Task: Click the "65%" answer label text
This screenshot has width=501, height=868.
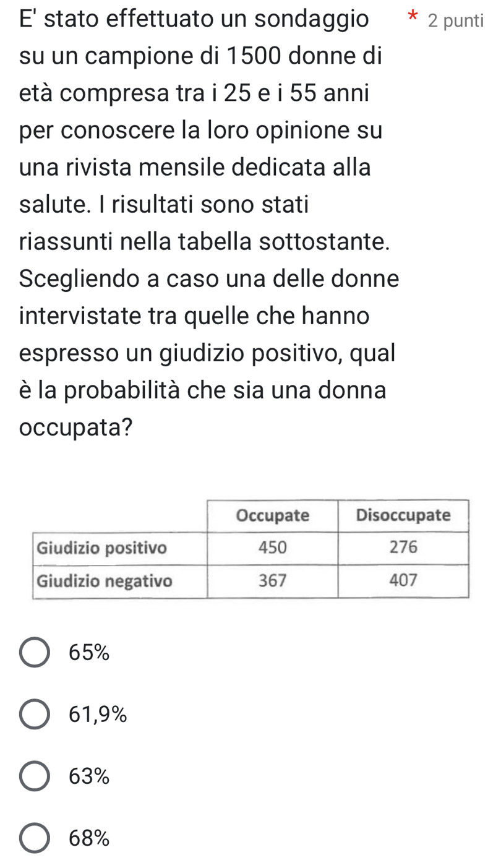Action: (90, 652)
